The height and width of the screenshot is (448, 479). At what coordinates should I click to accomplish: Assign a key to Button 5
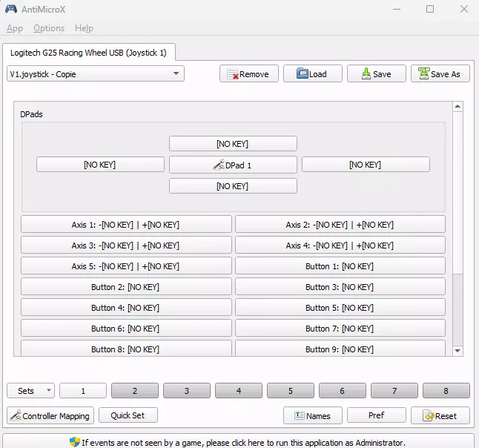click(340, 308)
